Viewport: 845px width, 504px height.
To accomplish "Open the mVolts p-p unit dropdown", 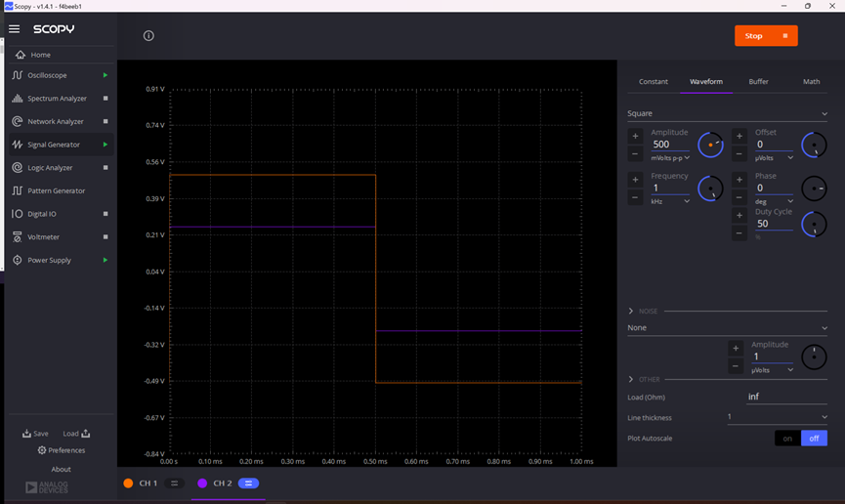I will pos(670,158).
